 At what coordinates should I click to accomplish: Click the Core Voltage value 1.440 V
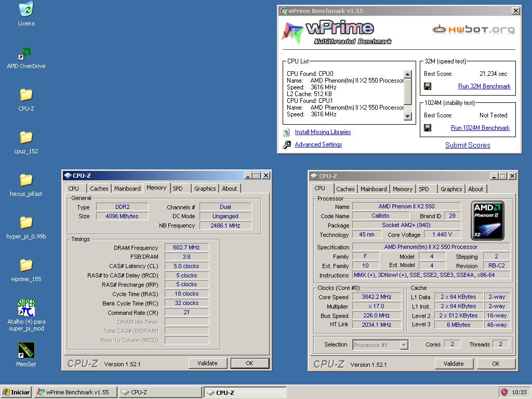pyautogui.click(x=442, y=234)
